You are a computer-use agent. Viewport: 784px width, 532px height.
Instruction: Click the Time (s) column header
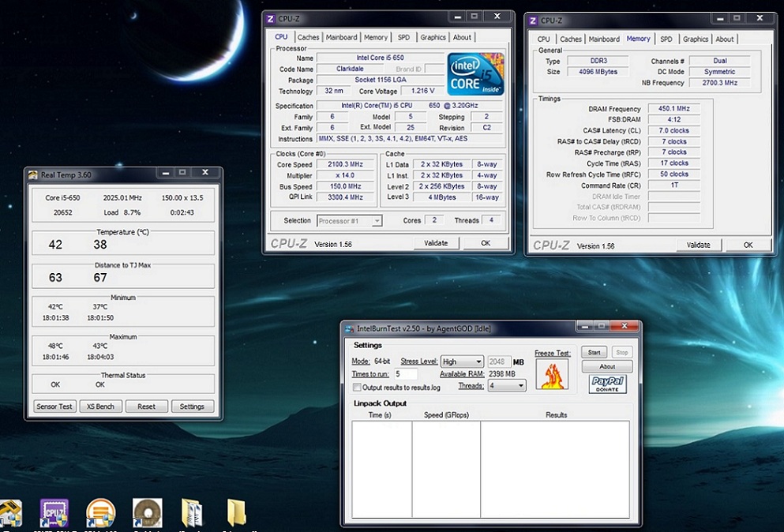(381, 415)
